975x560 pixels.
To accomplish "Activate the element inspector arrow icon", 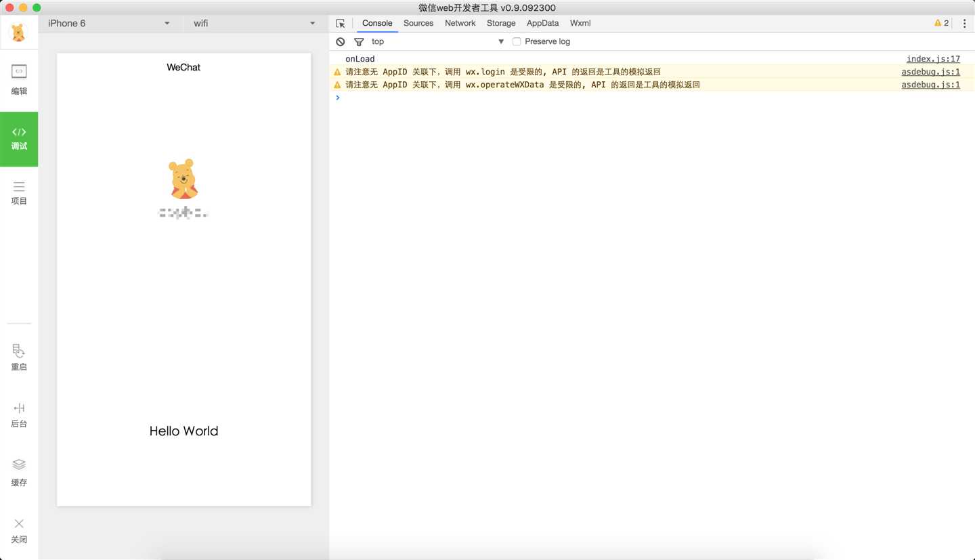I will click(x=341, y=23).
